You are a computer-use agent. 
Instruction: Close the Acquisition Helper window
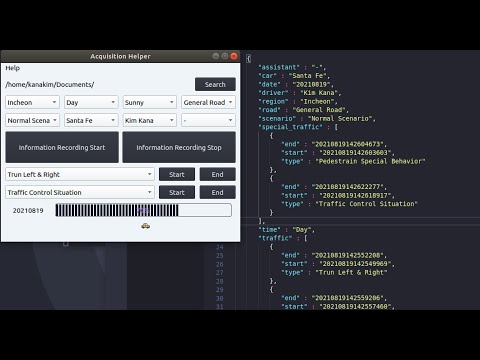tap(234, 56)
